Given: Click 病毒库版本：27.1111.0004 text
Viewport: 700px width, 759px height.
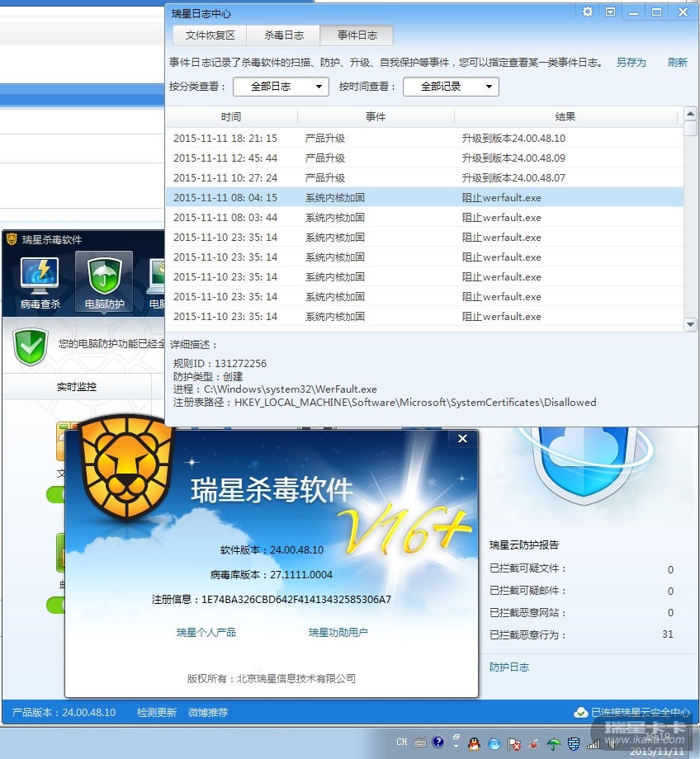Looking at the screenshot, I should point(272,574).
